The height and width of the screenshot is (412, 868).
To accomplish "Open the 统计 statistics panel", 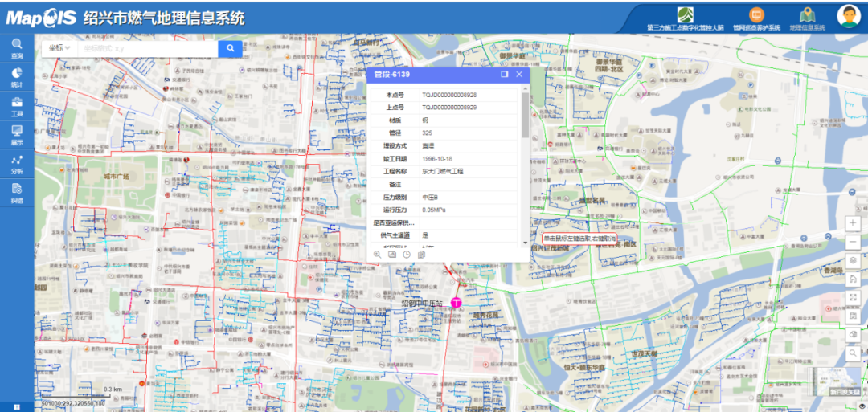I will [16, 77].
